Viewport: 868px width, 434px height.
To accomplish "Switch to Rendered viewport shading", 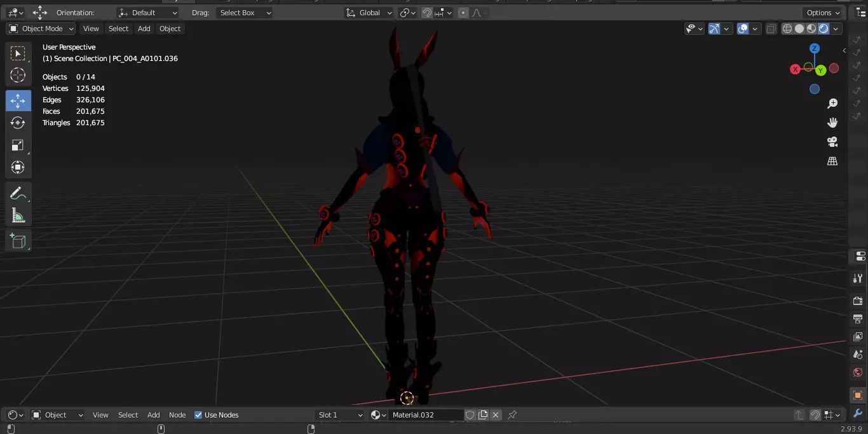I will coord(824,29).
